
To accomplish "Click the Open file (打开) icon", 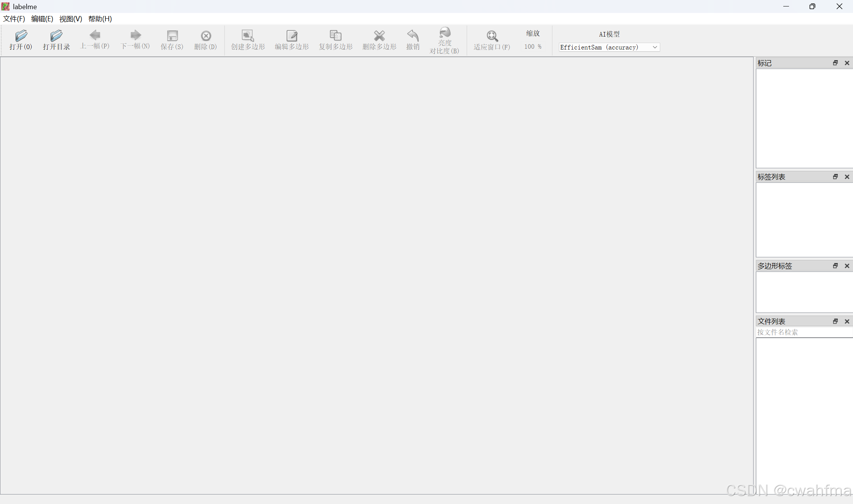I will coord(21,36).
